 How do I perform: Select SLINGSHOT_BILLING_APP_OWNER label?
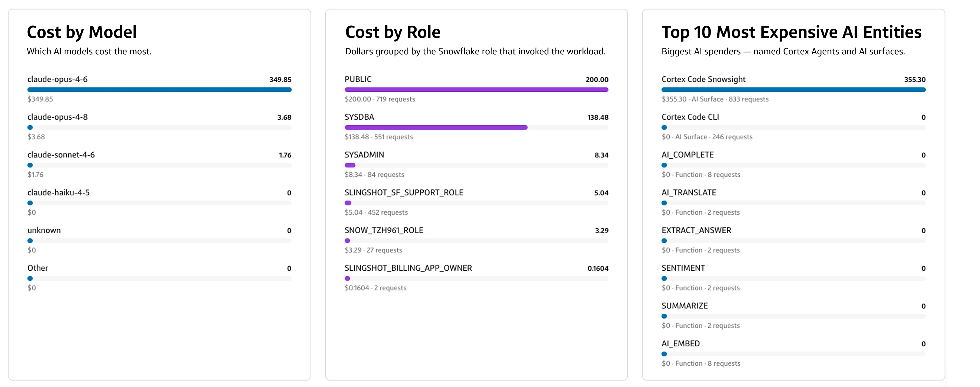click(x=408, y=268)
